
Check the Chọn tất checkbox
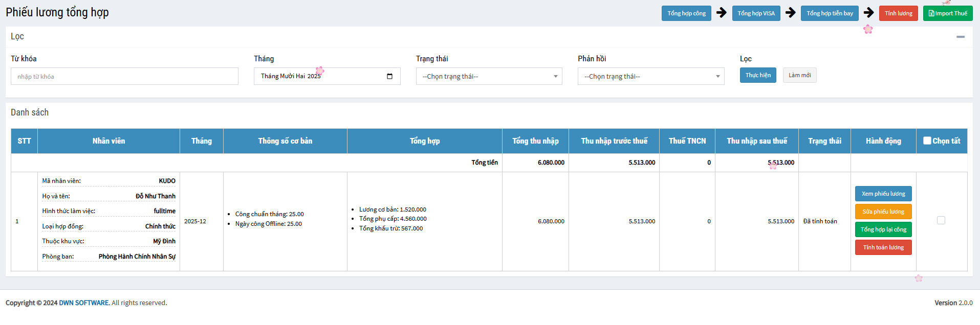point(927,141)
